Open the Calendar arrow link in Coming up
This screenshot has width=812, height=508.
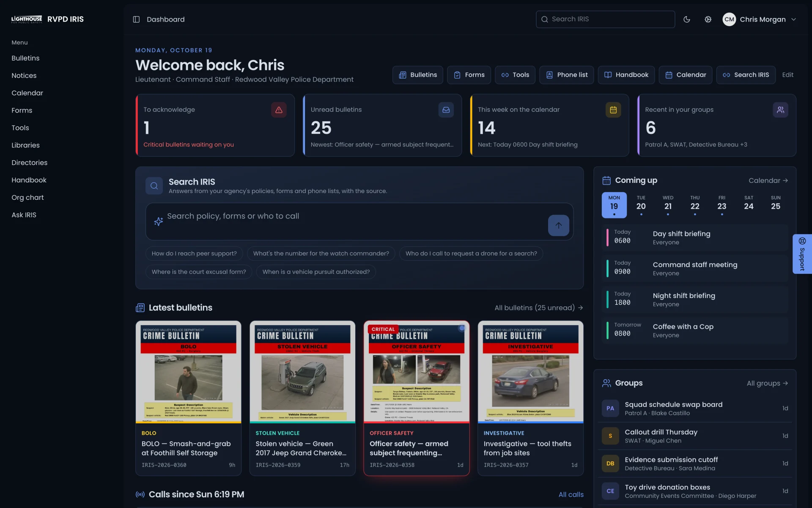click(768, 181)
